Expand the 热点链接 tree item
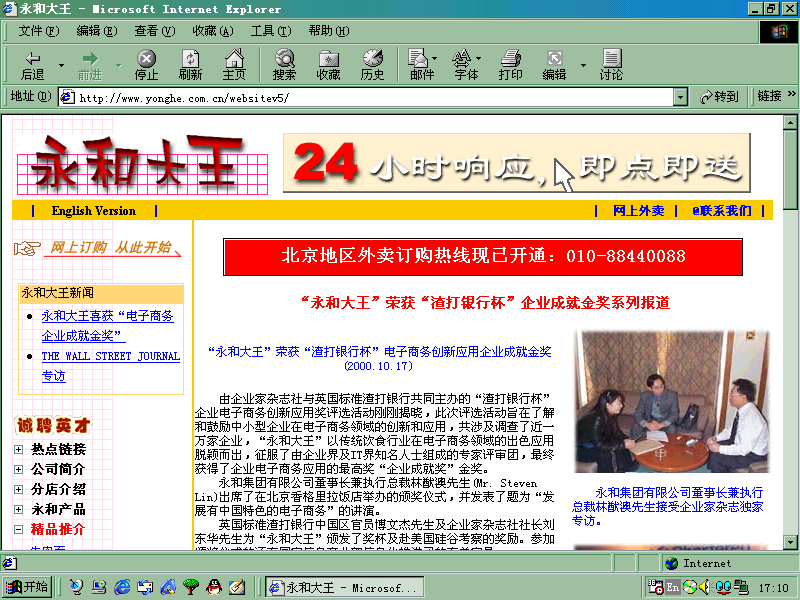The image size is (800, 600). pos(19,449)
